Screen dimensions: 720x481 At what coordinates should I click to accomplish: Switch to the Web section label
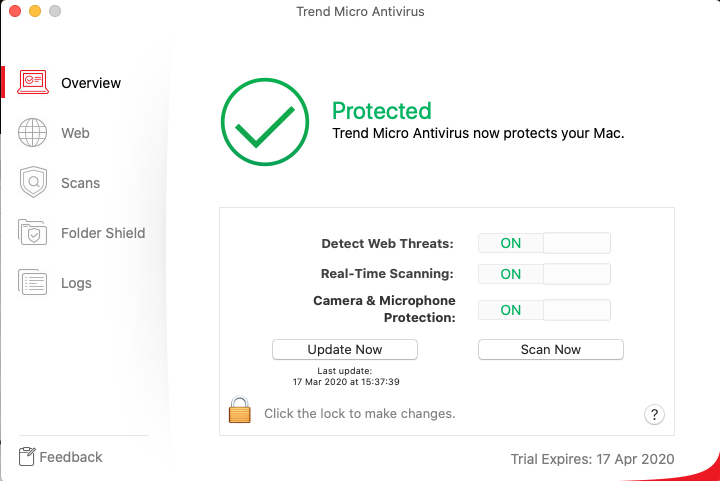75,133
